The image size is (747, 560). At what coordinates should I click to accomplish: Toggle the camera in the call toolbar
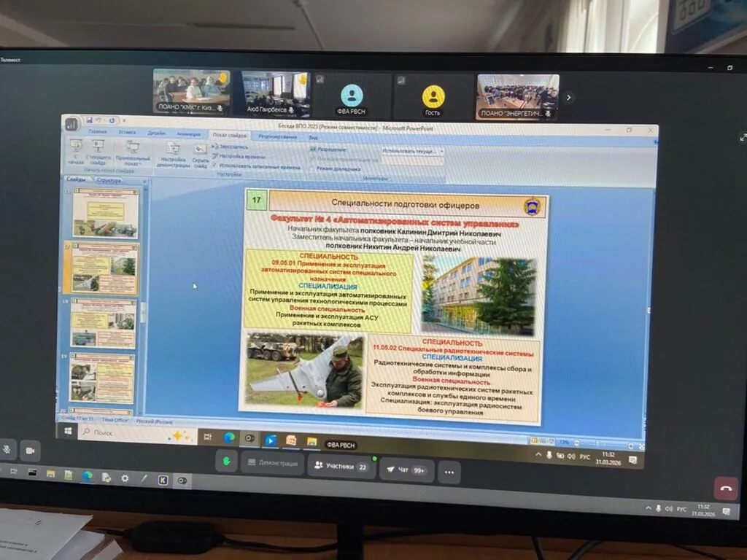31,451
